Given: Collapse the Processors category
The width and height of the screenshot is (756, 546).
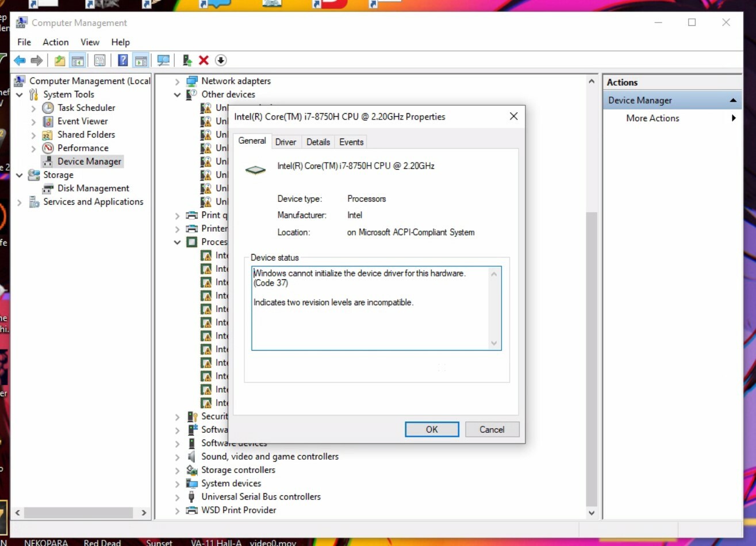Looking at the screenshot, I should click(x=177, y=242).
